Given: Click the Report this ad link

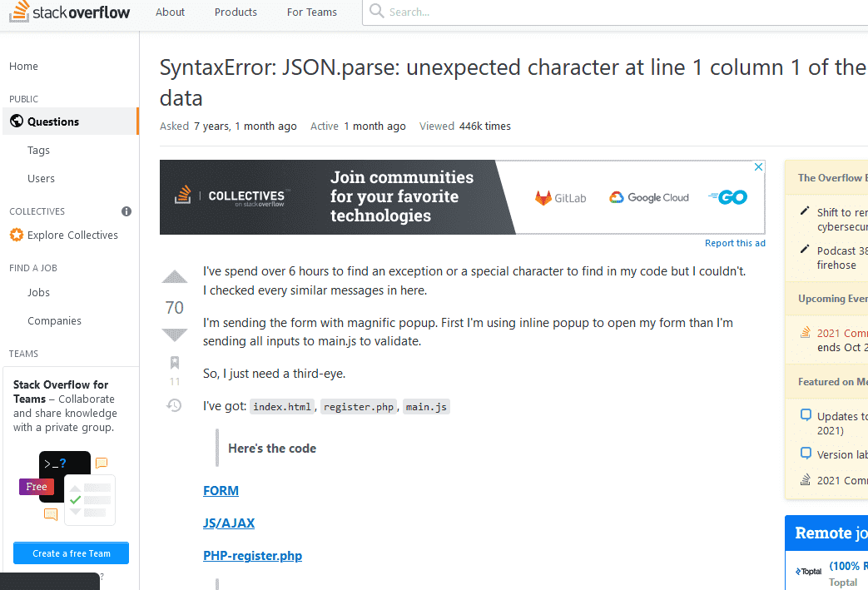Looking at the screenshot, I should pyautogui.click(x=735, y=243).
